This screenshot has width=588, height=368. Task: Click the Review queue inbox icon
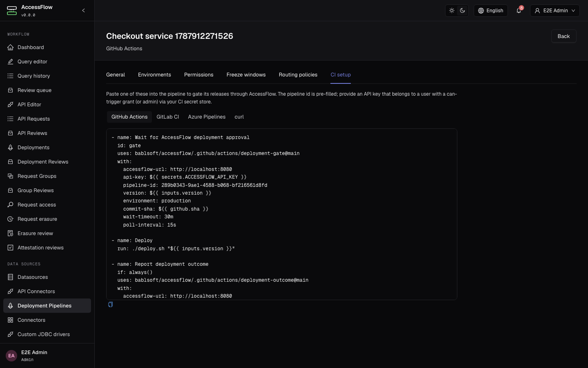[x=11, y=90]
